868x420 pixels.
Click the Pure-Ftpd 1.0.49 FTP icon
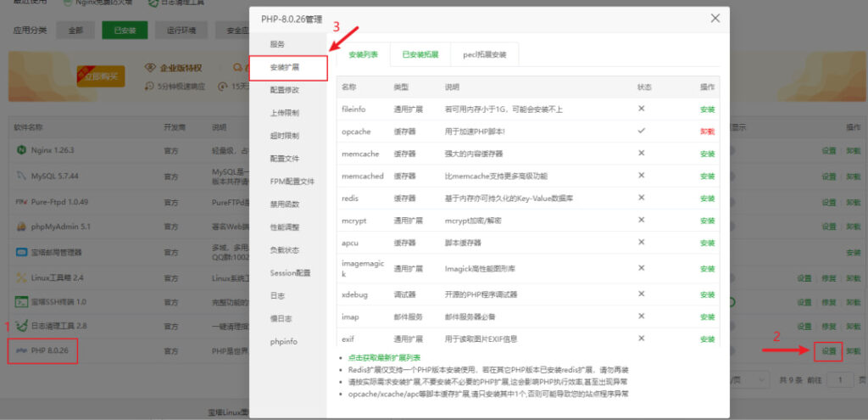[21, 202]
